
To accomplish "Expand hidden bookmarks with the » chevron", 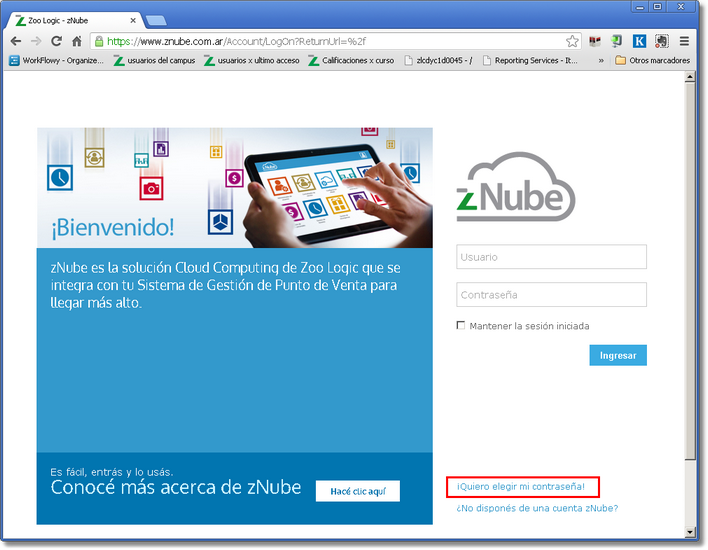I will click(x=601, y=60).
